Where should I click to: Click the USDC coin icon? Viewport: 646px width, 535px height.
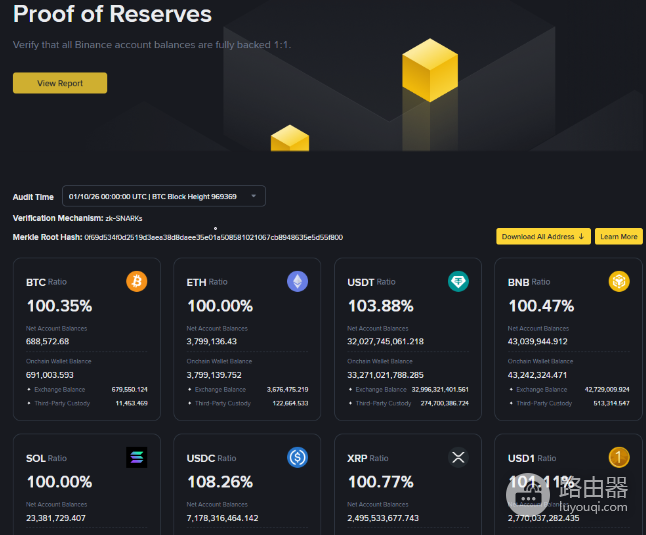297,458
